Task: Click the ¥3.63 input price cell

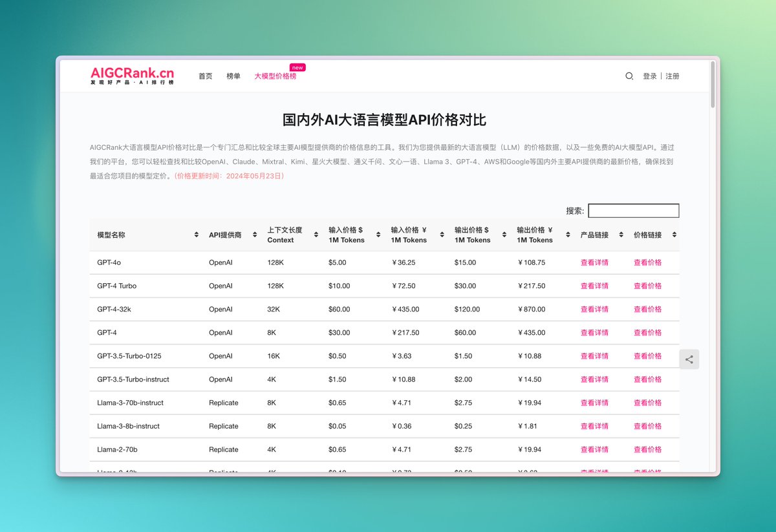Action: [401, 356]
